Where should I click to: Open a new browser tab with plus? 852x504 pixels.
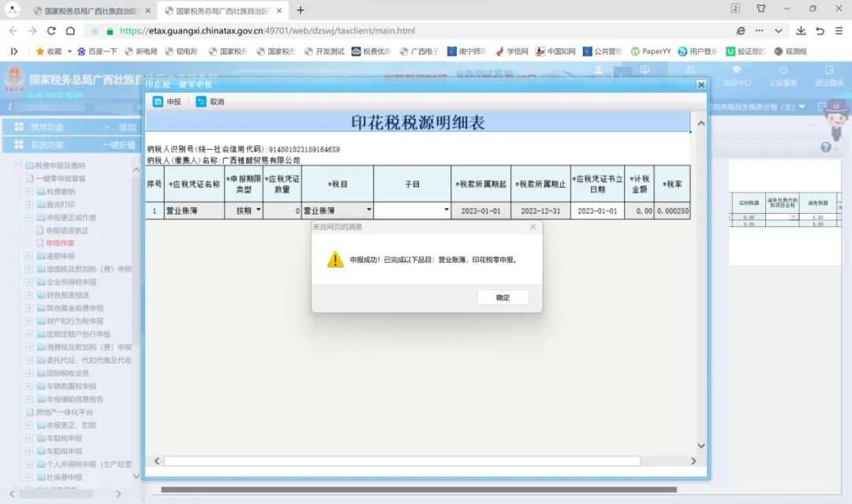[300, 10]
